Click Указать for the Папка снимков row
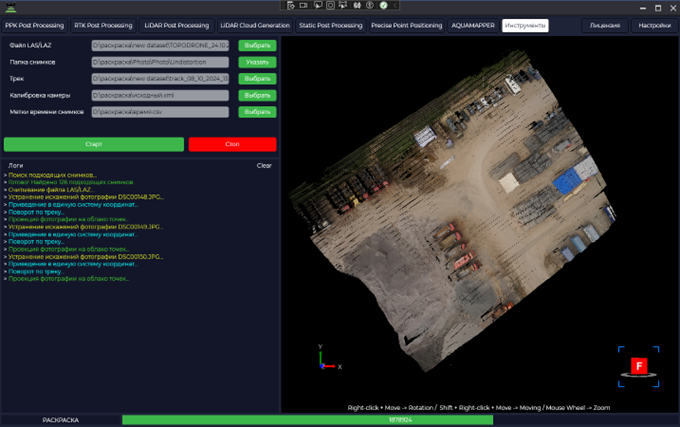680x427 pixels. click(x=257, y=62)
